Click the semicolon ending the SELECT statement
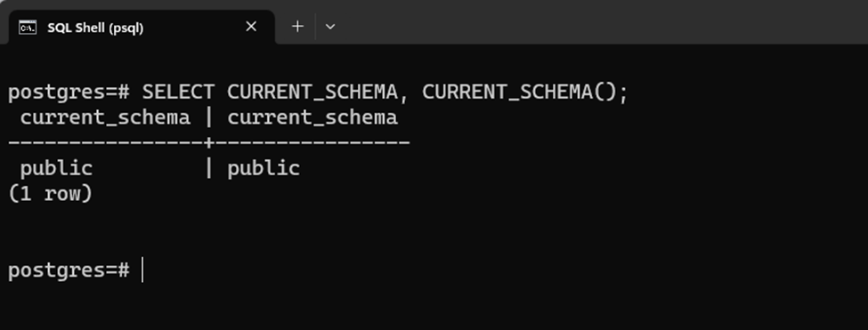The width and height of the screenshot is (868, 330). [623, 94]
